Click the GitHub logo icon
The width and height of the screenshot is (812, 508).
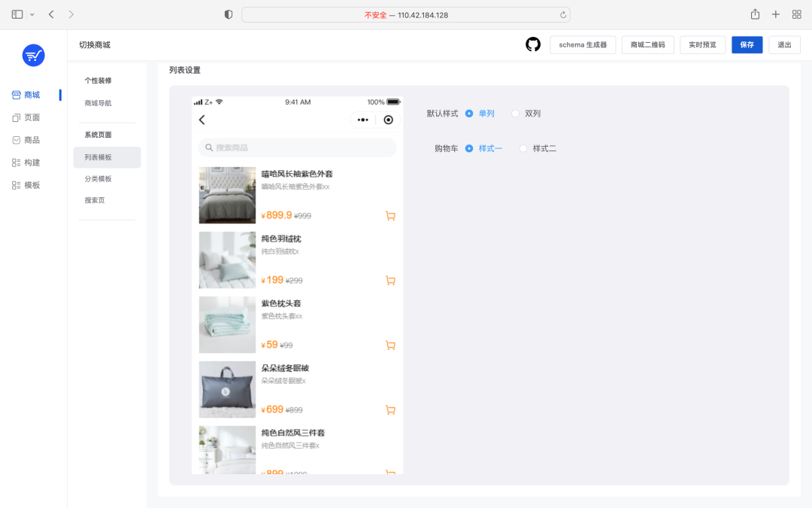coord(533,44)
